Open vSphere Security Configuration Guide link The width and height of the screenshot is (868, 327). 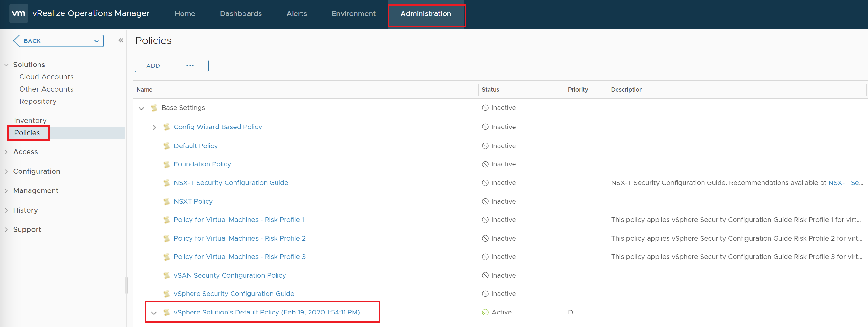[234, 294]
